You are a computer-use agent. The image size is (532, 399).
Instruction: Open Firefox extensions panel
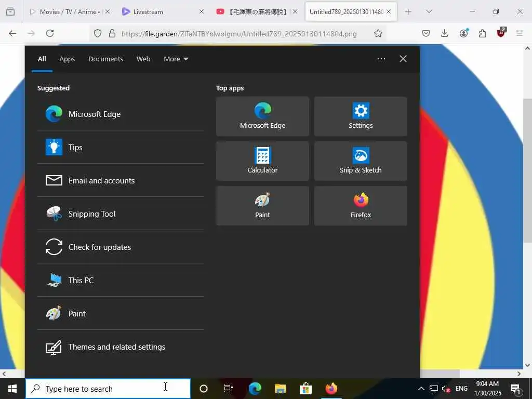click(x=482, y=33)
